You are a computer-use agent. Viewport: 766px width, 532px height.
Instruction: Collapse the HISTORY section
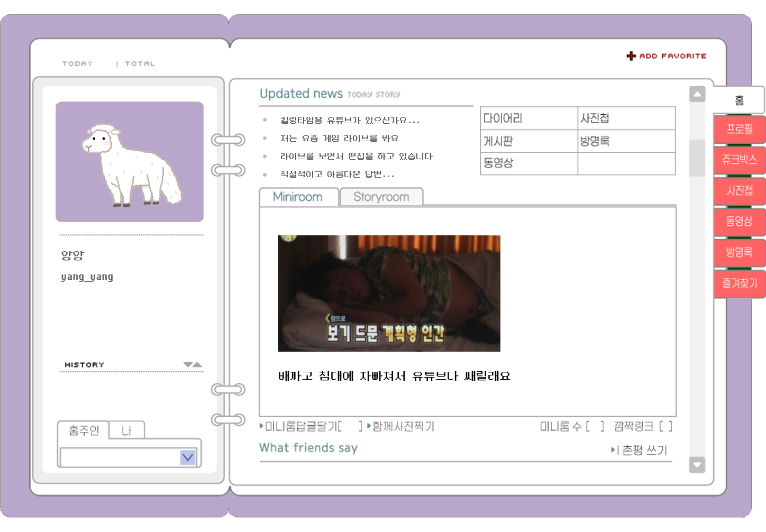[x=190, y=364]
